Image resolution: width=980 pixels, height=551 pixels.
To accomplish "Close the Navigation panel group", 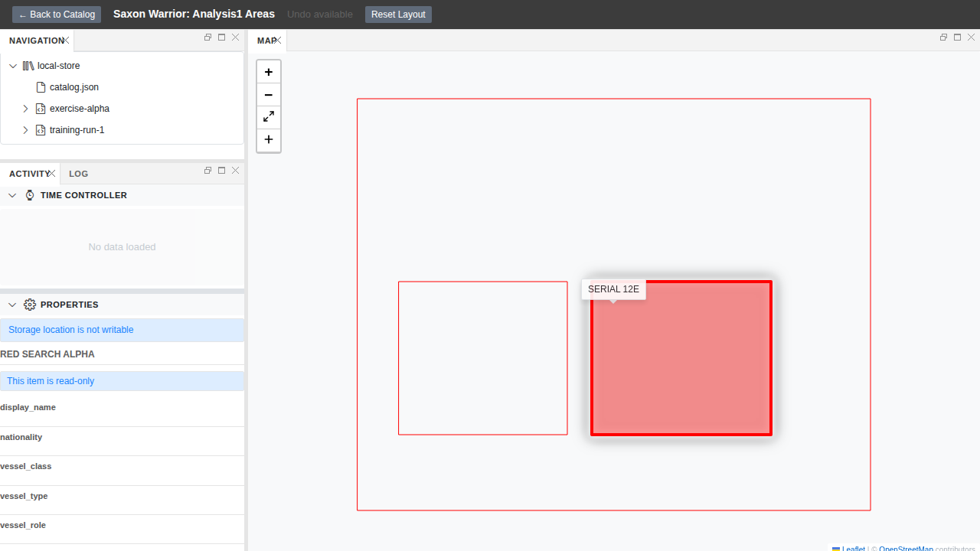I will (x=235, y=37).
